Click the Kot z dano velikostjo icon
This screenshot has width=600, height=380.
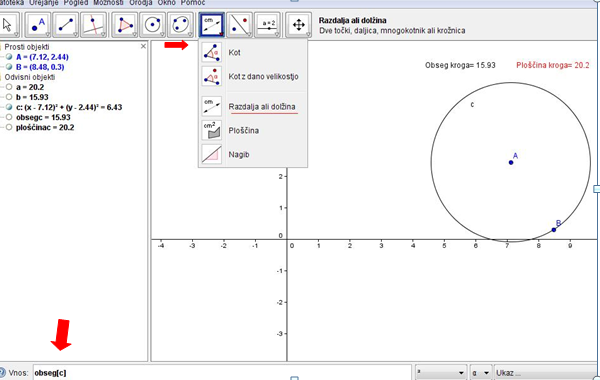point(212,76)
